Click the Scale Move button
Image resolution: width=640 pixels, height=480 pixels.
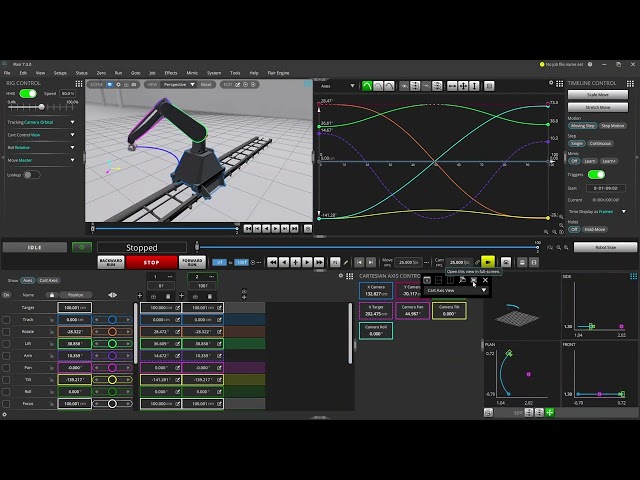[x=598, y=95]
